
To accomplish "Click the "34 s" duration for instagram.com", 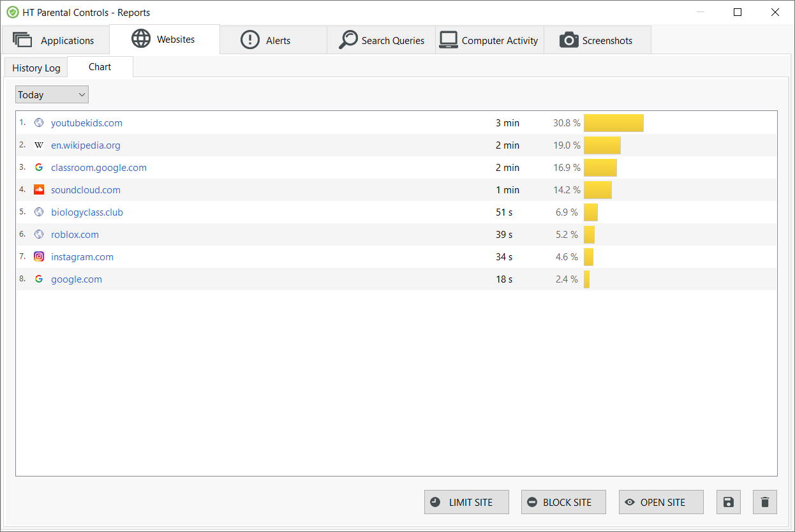I will (x=504, y=257).
